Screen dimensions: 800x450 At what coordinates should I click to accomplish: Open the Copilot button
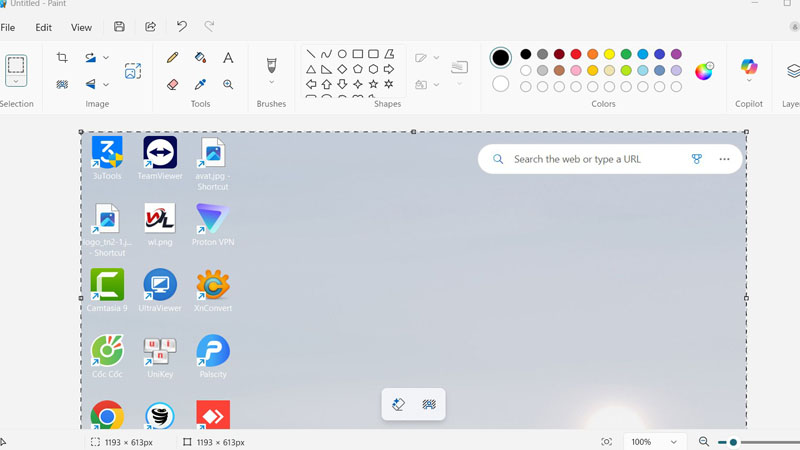[749, 66]
